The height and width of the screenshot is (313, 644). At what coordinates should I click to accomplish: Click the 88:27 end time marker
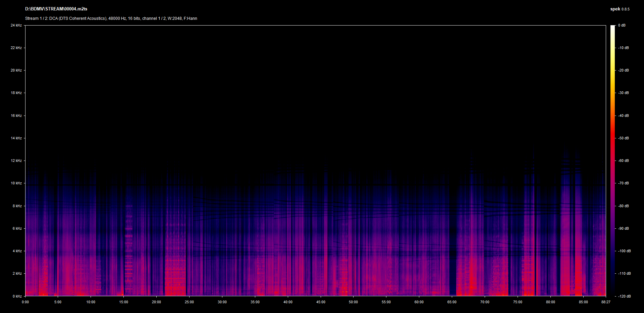606,302
